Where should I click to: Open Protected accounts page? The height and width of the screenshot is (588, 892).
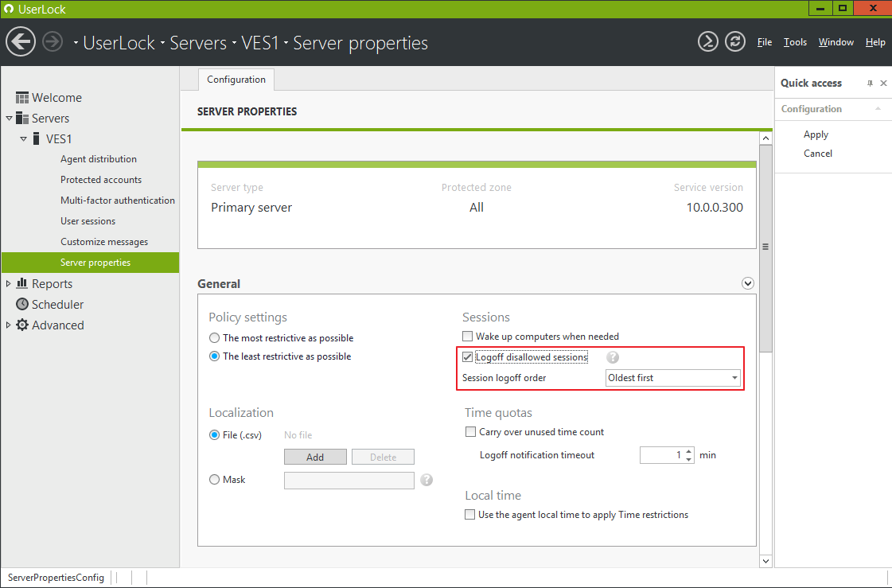pyautogui.click(x=101, y=180)
